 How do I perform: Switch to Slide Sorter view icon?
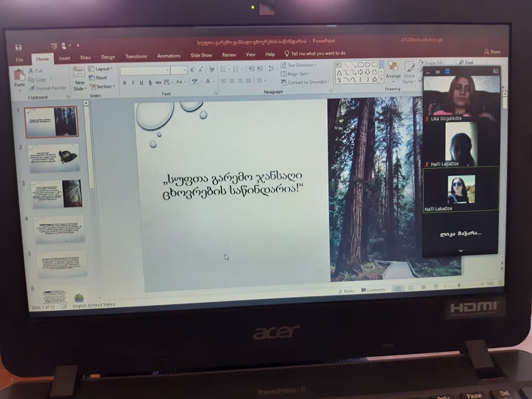click(411, 288)
